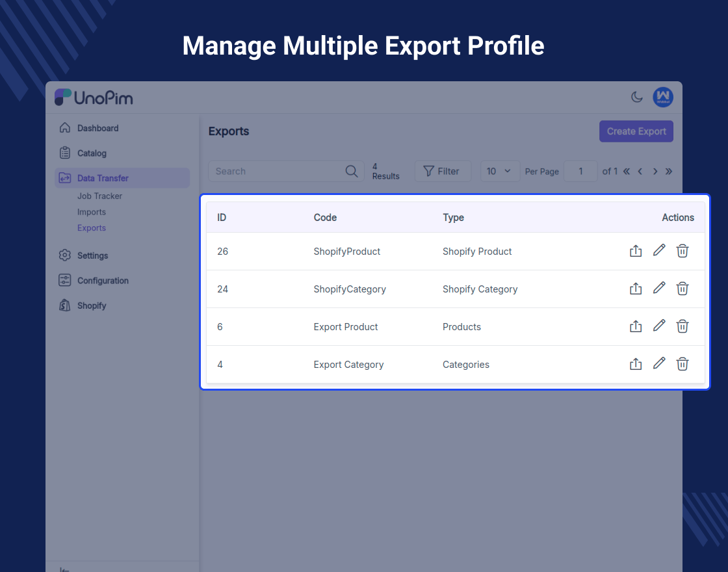Select the ShopifyCategory code cell
This screenshot has height=572, width=728.
(350, 289)
